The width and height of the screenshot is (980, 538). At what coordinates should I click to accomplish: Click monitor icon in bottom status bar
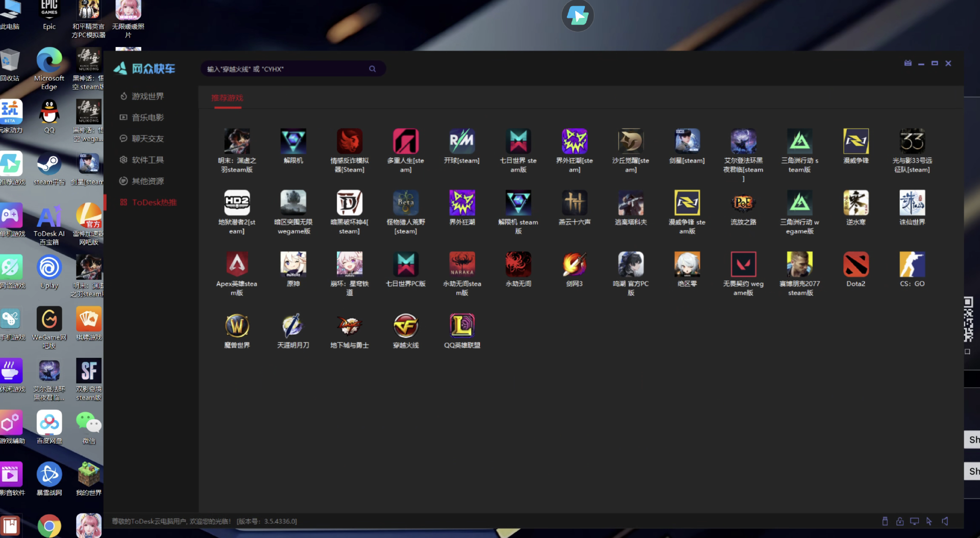(x=914, y=521)
